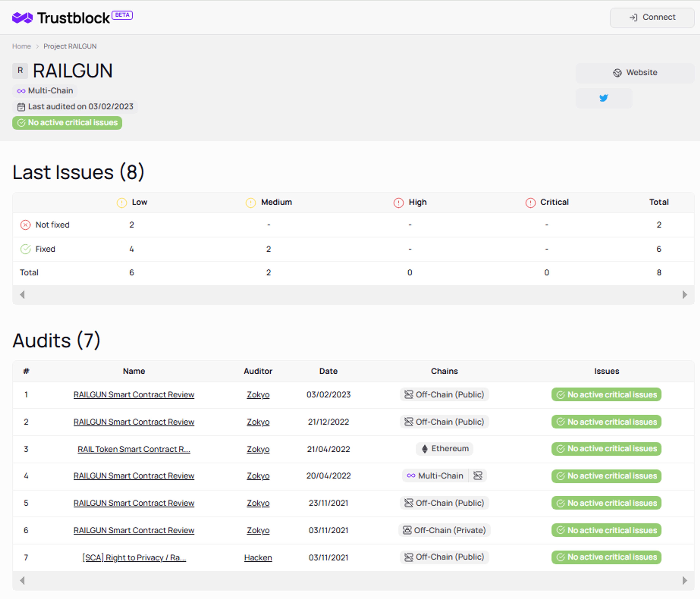Click the Chains column header
This screenshot has width=700, height=599.
(x=444, y=371)
